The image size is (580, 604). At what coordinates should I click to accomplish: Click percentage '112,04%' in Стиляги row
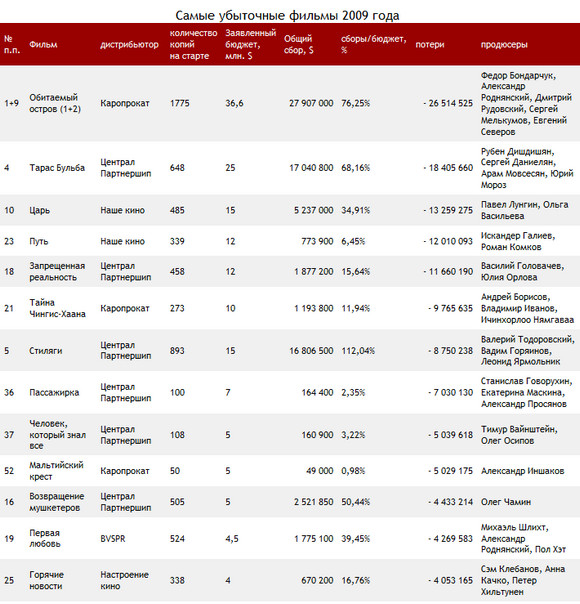358,351
